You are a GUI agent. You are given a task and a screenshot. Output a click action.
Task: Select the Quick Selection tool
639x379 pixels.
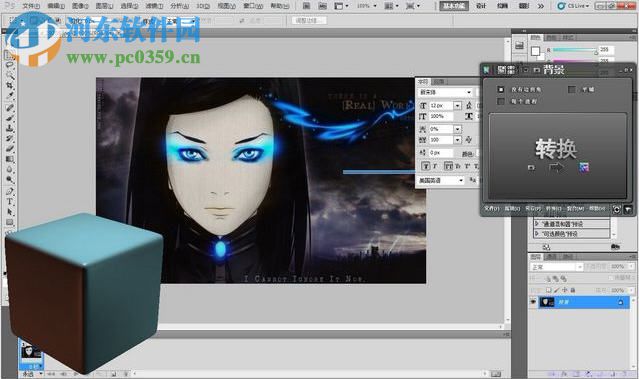[x=9, y=75]
